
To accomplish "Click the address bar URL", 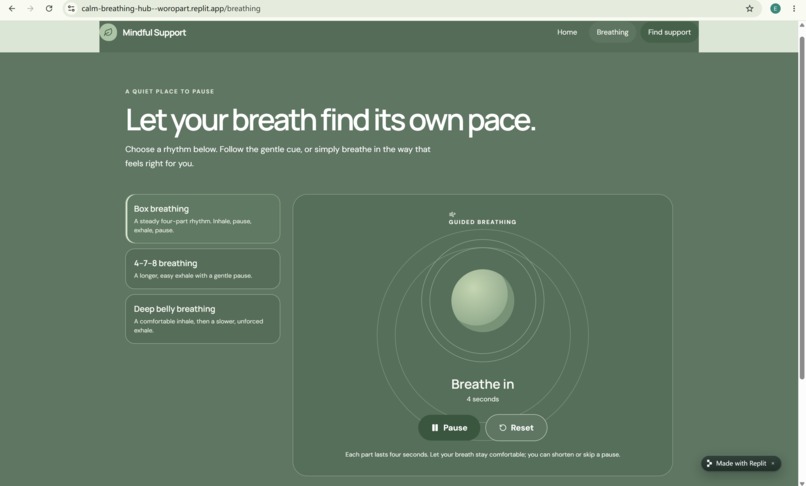I will pyautogui.click(x=171, y=8).
